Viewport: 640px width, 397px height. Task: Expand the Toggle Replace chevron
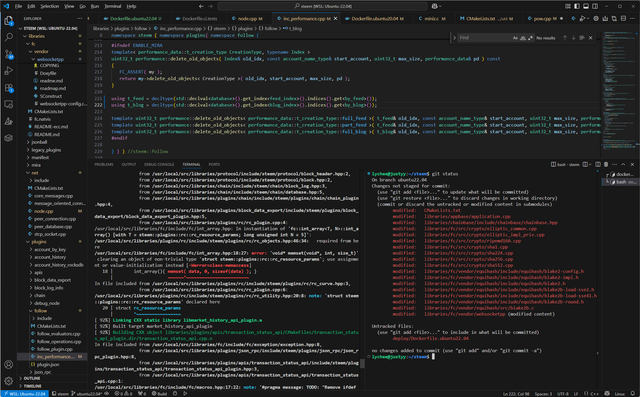pyautogui.click(x=454, y=38)
